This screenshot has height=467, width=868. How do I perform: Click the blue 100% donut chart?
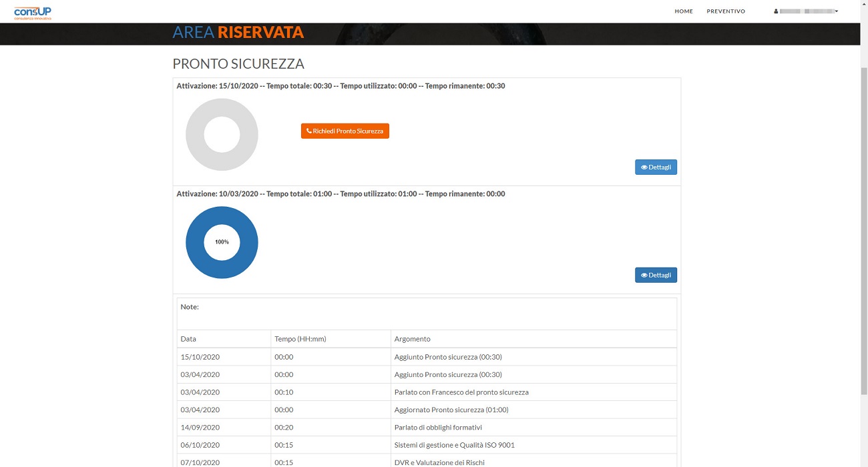coord(222,242)
